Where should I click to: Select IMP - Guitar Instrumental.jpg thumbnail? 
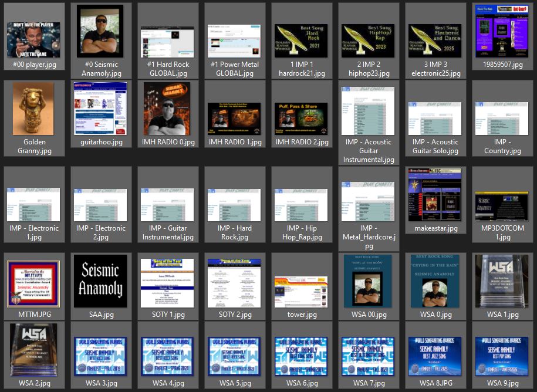point(167,204)
